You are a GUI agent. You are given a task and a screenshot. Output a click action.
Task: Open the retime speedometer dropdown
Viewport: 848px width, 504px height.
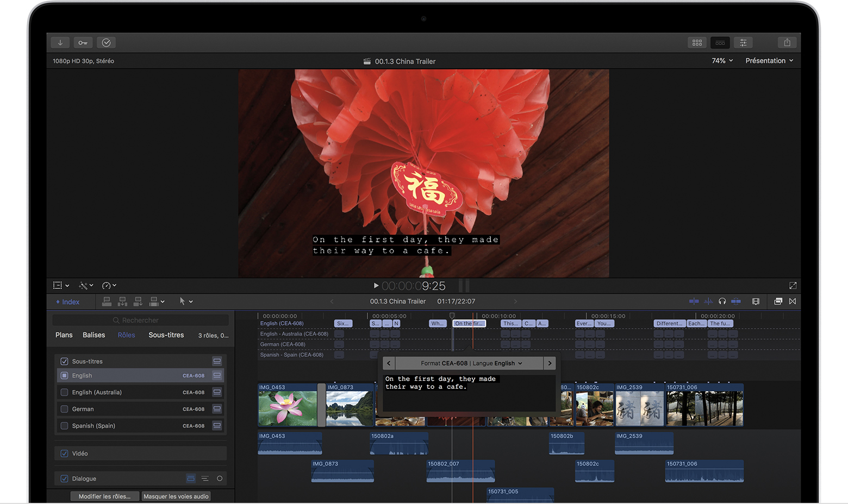(x=109, y=285)
